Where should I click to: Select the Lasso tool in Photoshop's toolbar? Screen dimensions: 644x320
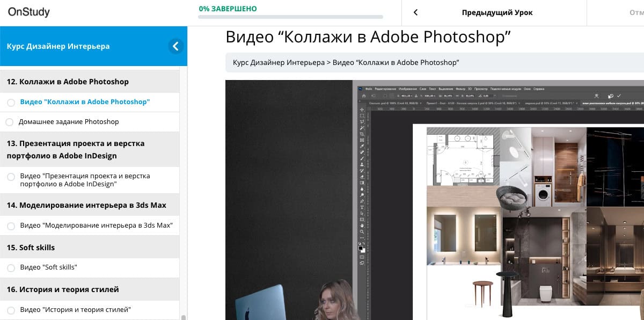362,121
